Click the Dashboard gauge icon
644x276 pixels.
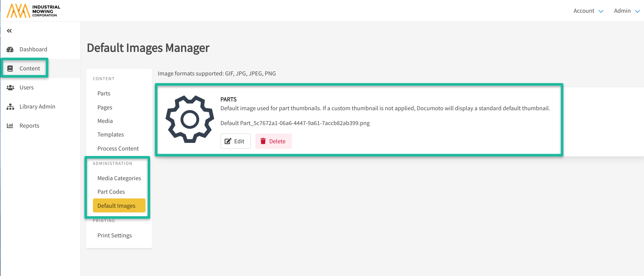(10, 49)
